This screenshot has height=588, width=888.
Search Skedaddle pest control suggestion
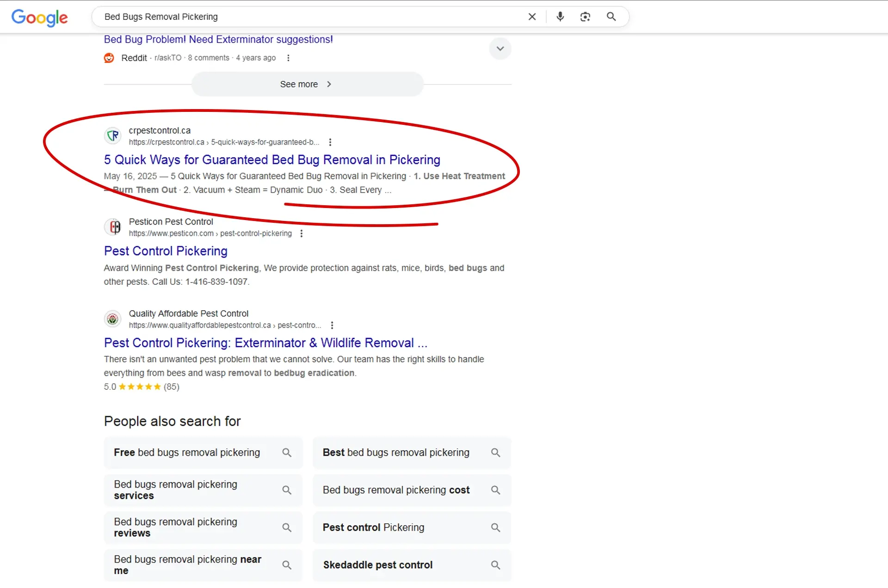tap(412, 565)
